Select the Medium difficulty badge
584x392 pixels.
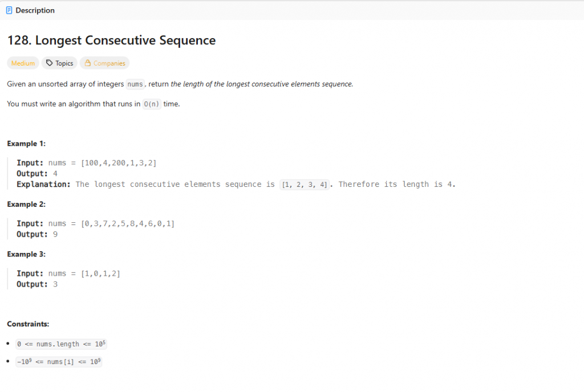pos(23,63)
